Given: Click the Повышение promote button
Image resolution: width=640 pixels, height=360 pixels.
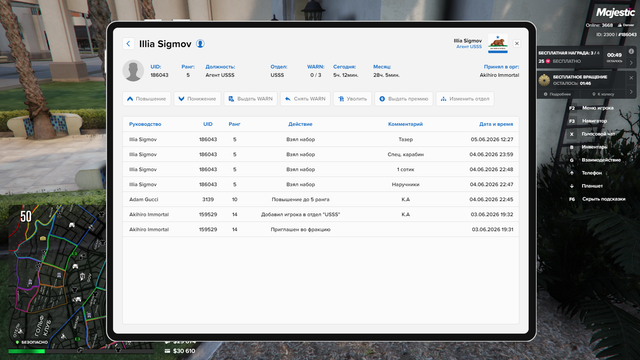Looking at the screenshot, I should [x=147, y=99].
